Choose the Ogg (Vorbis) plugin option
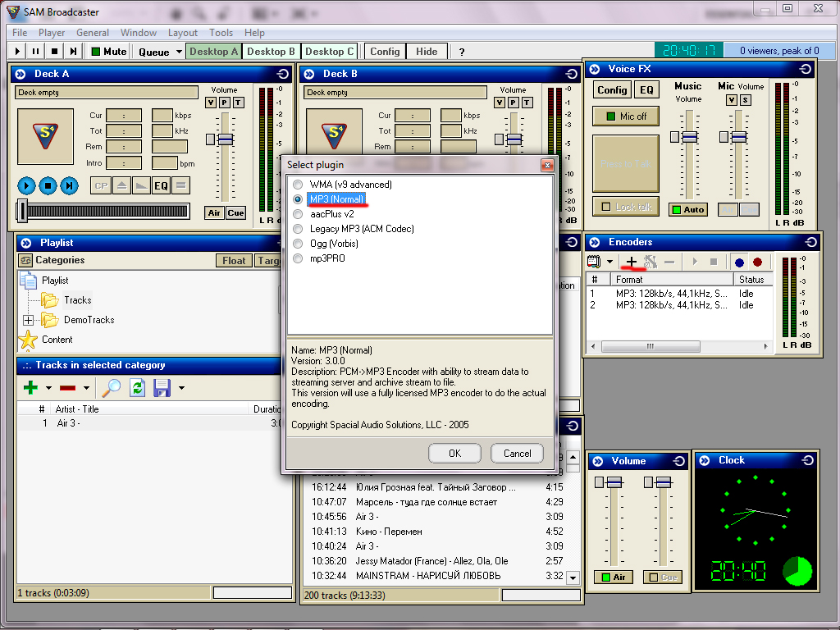Screen dimensions: 840x630 298,244
